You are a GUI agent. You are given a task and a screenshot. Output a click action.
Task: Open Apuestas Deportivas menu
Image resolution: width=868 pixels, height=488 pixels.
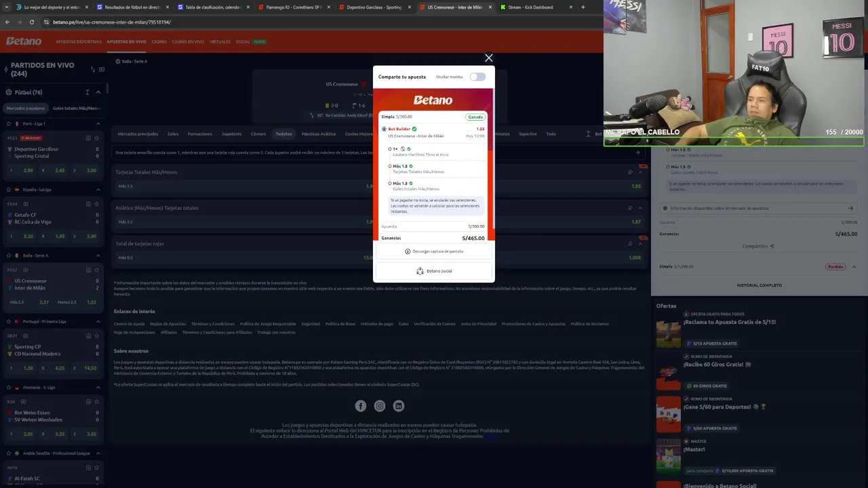[x=79, y=42]
